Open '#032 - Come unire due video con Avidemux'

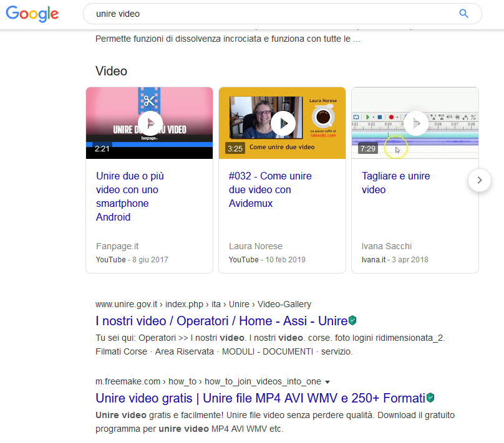click(270, 189)
